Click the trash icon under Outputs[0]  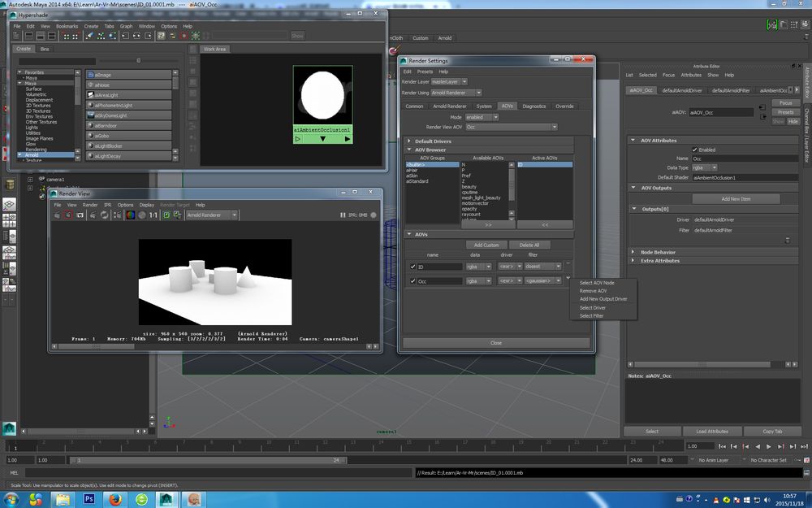tap(788, 241)
